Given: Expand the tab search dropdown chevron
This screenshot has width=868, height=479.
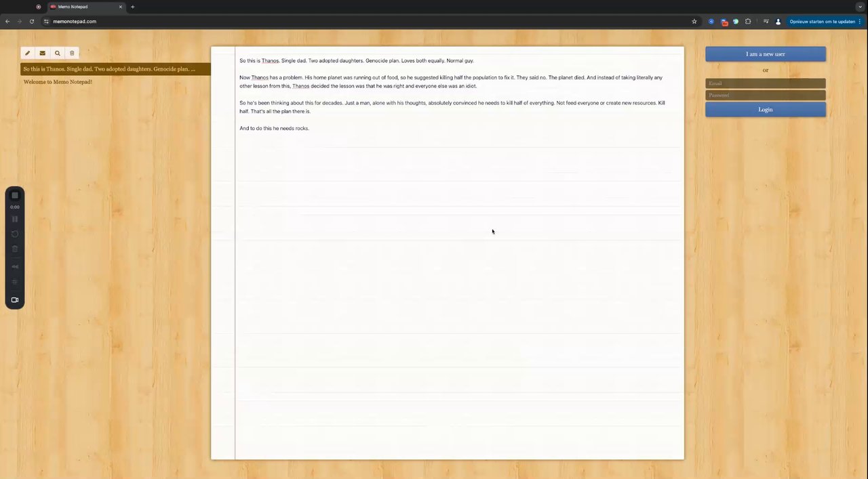Looking at the screenshot, I should tap(859, 7).
